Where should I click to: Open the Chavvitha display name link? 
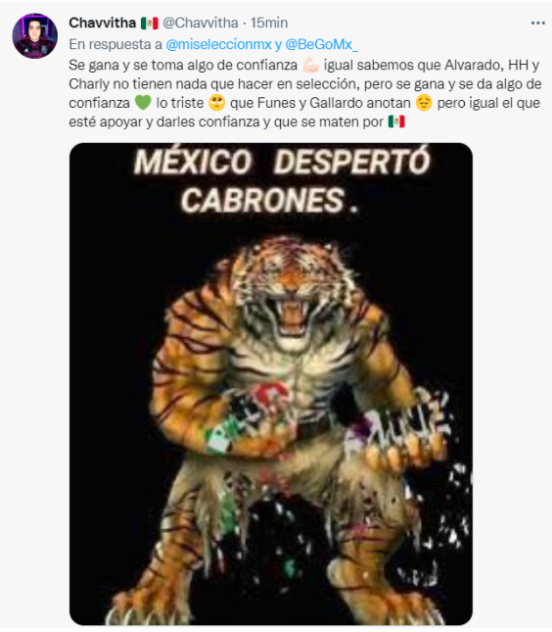click(102, 23)
